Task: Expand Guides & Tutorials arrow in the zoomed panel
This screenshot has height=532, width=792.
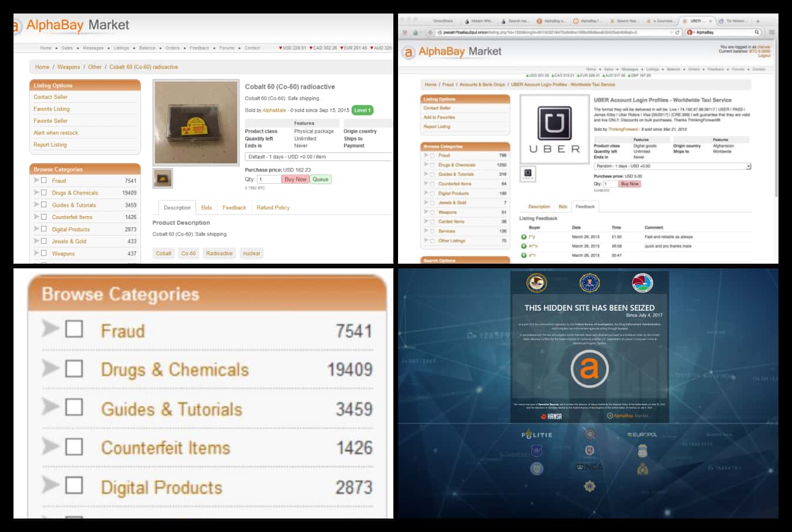Action: [50, 407]
